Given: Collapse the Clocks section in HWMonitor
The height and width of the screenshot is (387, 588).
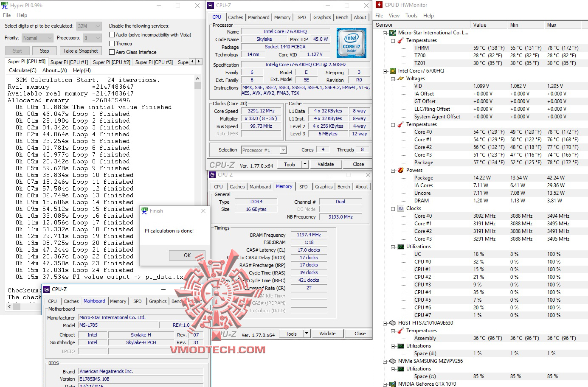Looking at the screenshot, I should coord(393,208).
